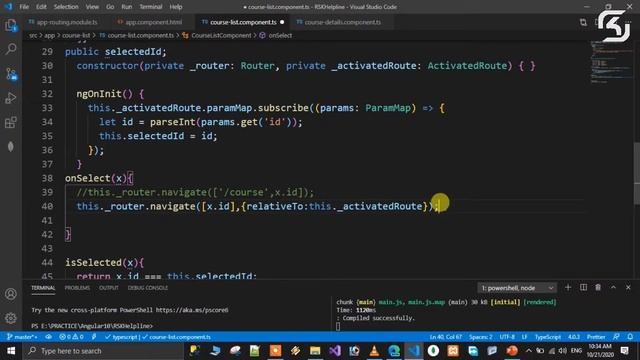Open the powershell, node terminal dropdown

coord(517,288)
